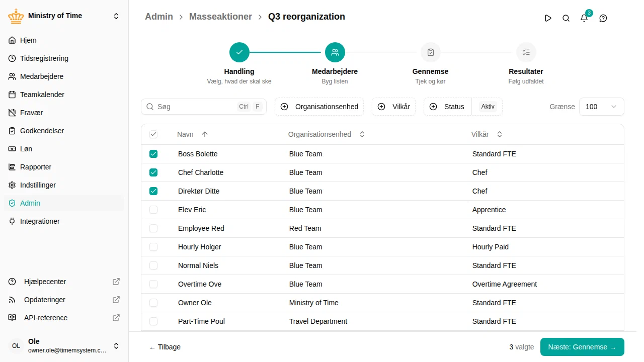This screenshot has width=644, height=362.
Task: Go to the Handling step checkmark circle
Action: (239, 52)
